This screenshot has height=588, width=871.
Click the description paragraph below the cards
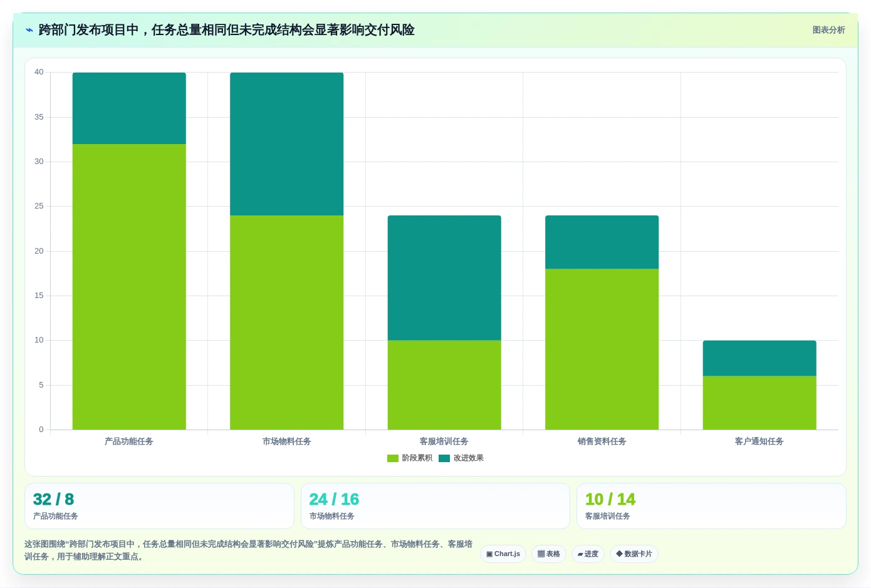coord(249,550)
